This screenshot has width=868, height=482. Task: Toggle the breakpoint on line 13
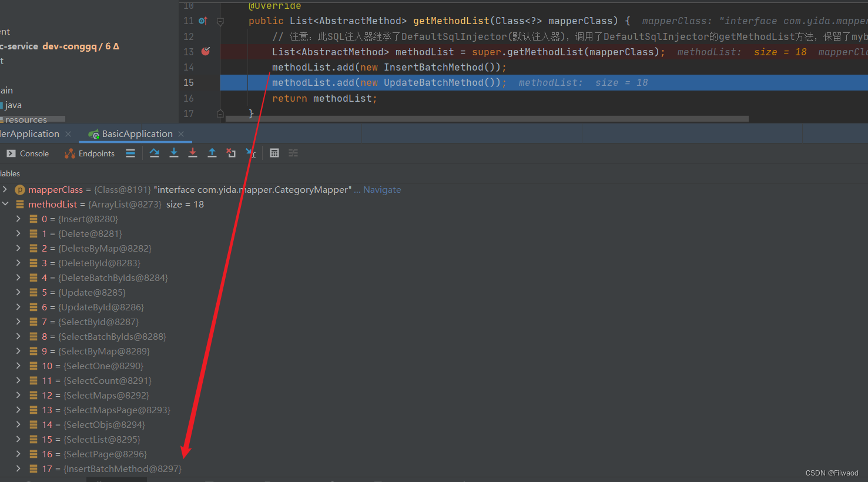click(x=206, y=52)
